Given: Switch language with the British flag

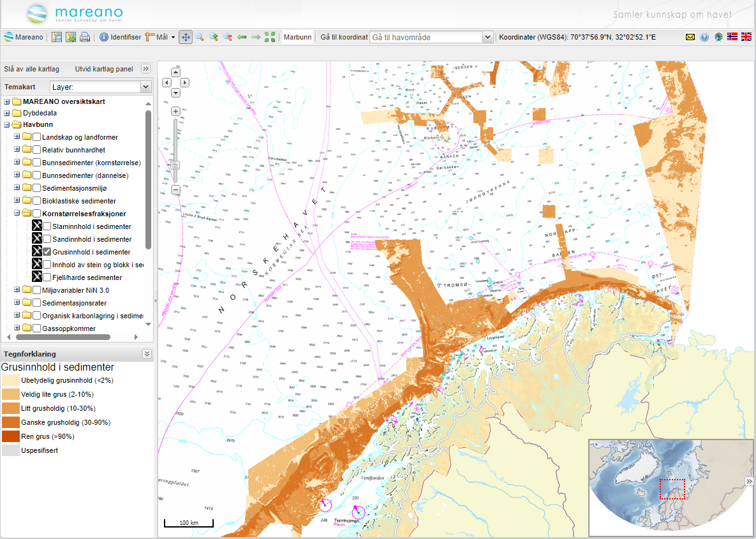Looking at the screenshot, I should 746,37.
